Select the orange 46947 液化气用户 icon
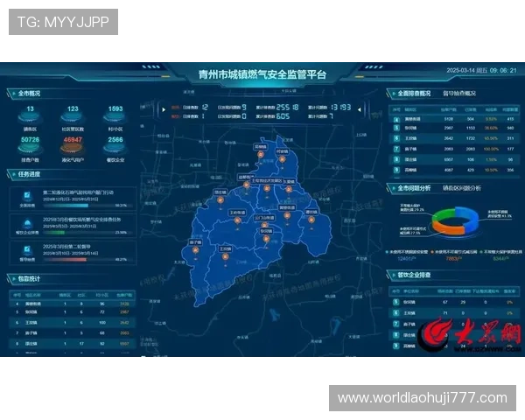The image size is (525, 420). [73, 148]
